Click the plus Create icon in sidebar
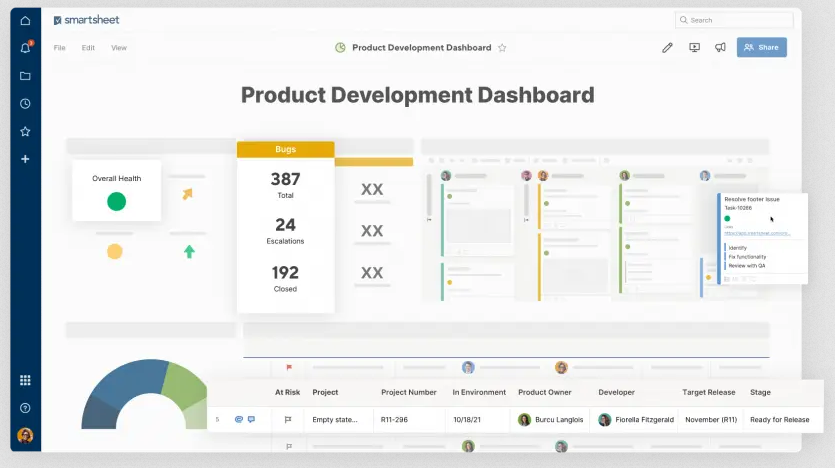 [x=25, y=159]
